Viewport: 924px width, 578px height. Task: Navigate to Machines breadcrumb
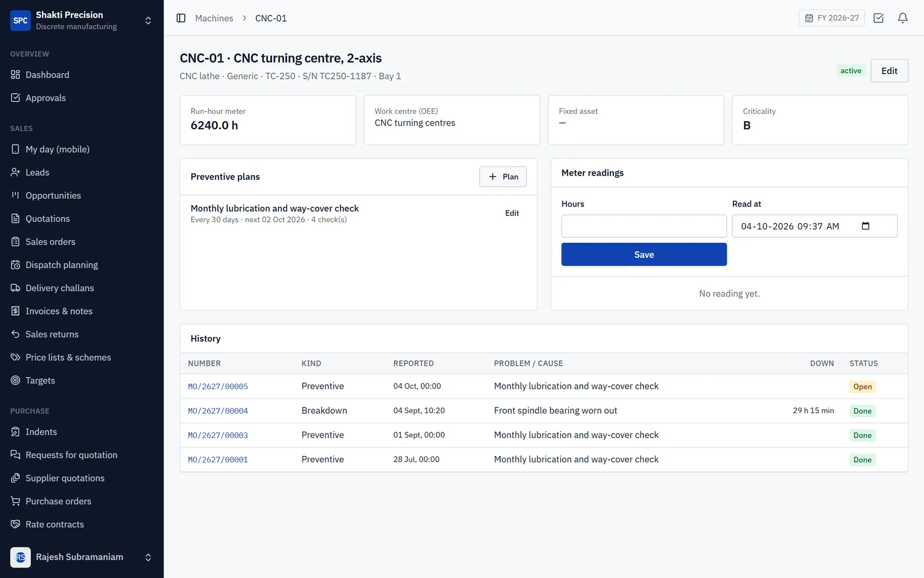point(214,18)
